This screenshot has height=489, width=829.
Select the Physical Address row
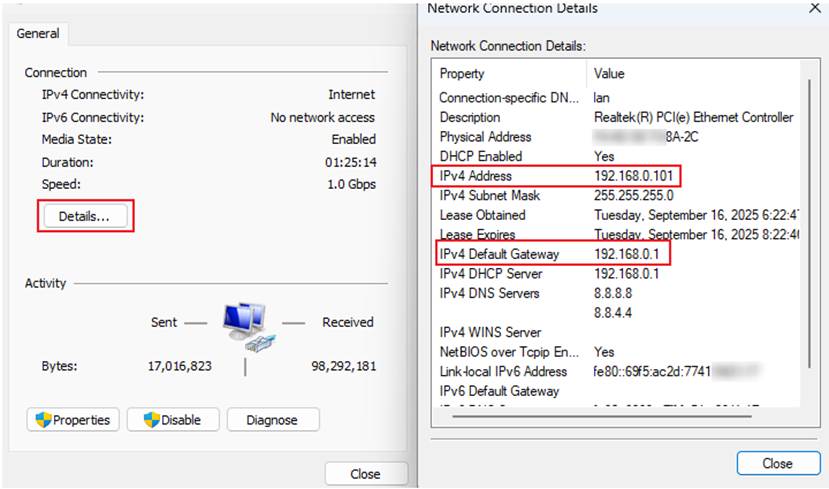[485, 137]
